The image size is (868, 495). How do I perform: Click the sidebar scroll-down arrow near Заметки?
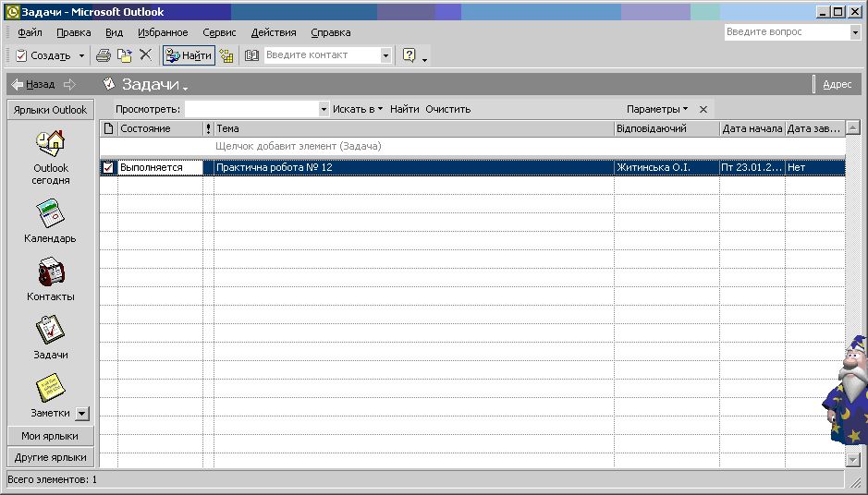82,413
